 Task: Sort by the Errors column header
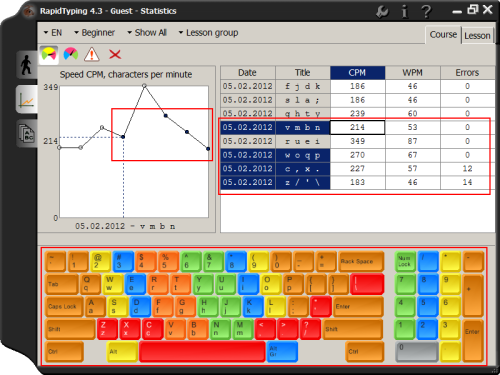(467, 73)
